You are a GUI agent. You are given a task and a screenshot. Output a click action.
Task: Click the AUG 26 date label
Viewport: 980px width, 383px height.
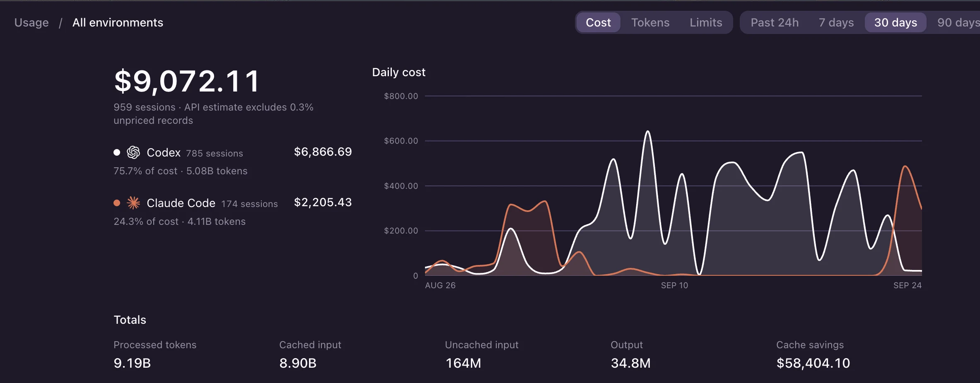point(440,285)
